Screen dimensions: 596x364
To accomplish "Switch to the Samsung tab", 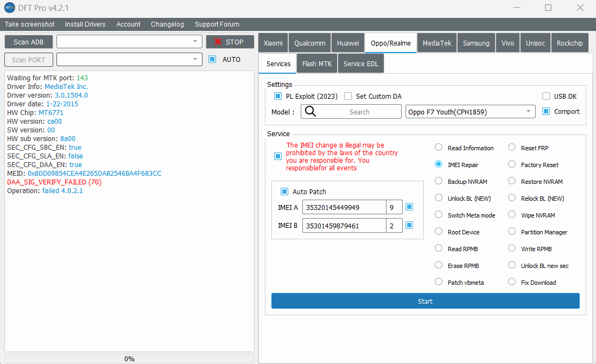I will [476, 43].
